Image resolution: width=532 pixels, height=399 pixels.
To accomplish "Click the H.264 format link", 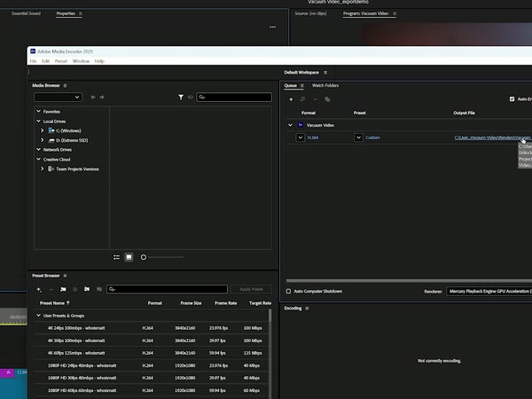I will (x=313, y=137).
